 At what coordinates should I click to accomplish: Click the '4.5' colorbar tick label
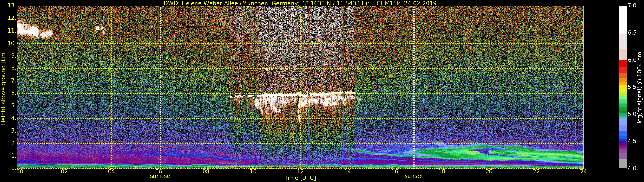pos(632,141)
